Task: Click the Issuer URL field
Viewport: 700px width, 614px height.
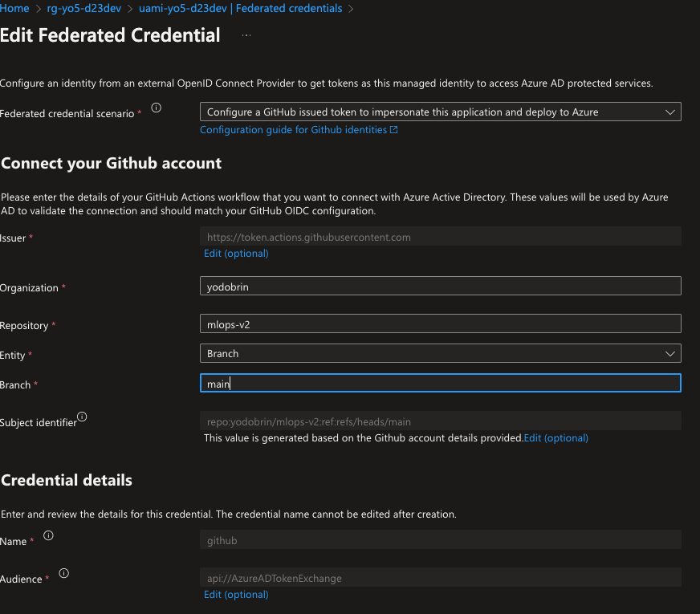Action: (x=440, y=237)
